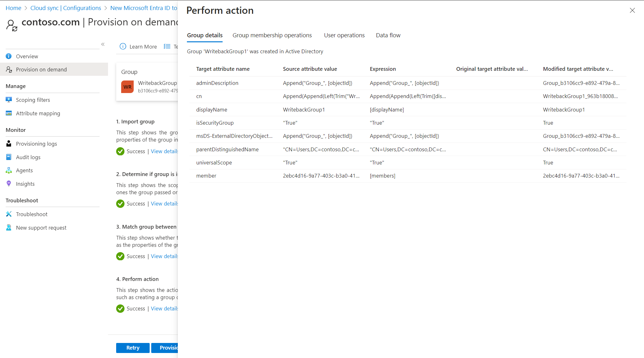The image size is (644, 358).
Task: Click the Provisioning logs icon
Action: click(9, 144)
